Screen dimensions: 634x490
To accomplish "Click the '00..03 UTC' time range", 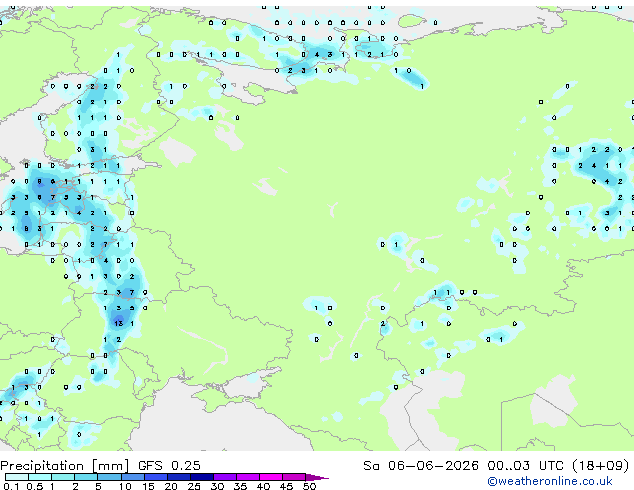I will tap(525, 466).
